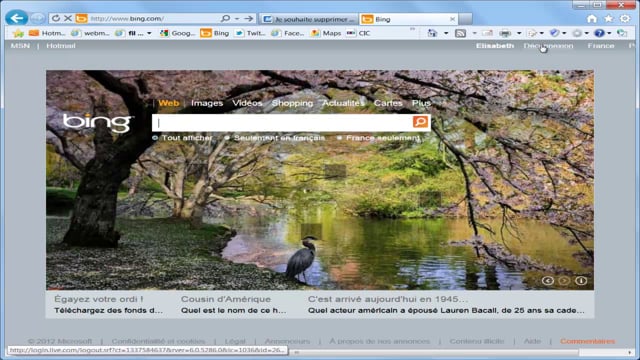The height and width of the screenshot is (360, 640).
Task: Go back with the blue arrow button
Action: tap(17, 18)
